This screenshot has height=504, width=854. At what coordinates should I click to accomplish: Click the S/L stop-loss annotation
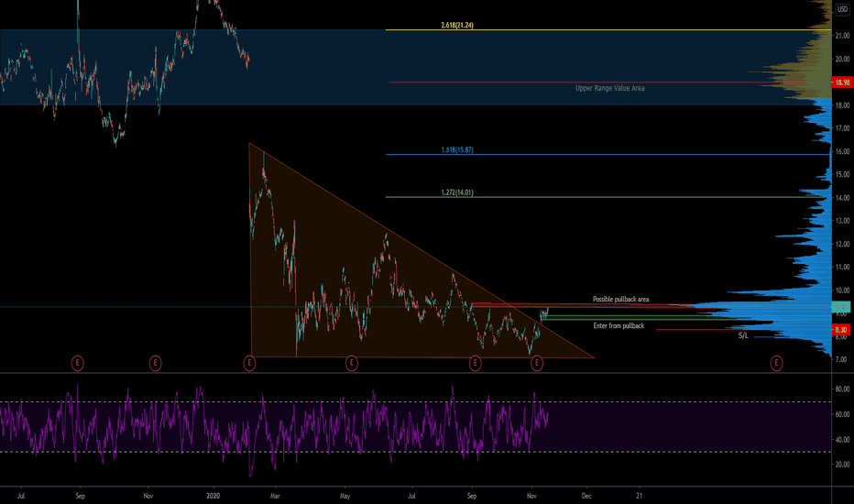click(743, 335)
